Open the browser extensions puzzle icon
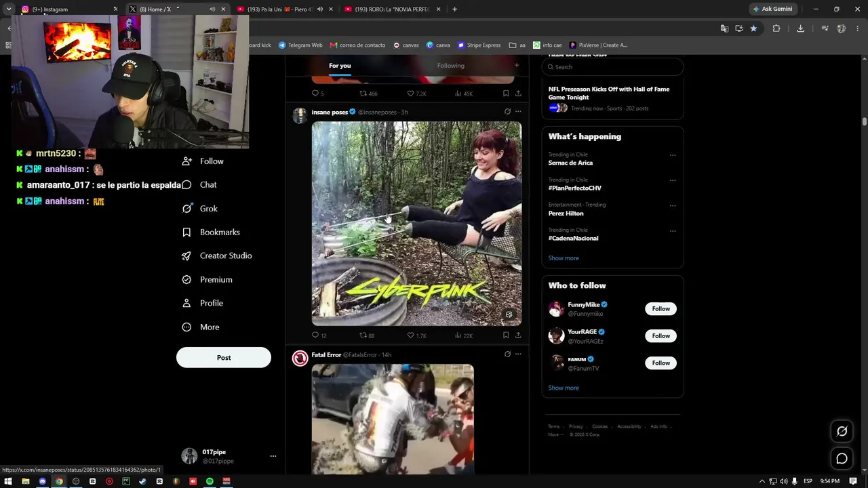Viewport: 868px width, 488px height. 776,28
